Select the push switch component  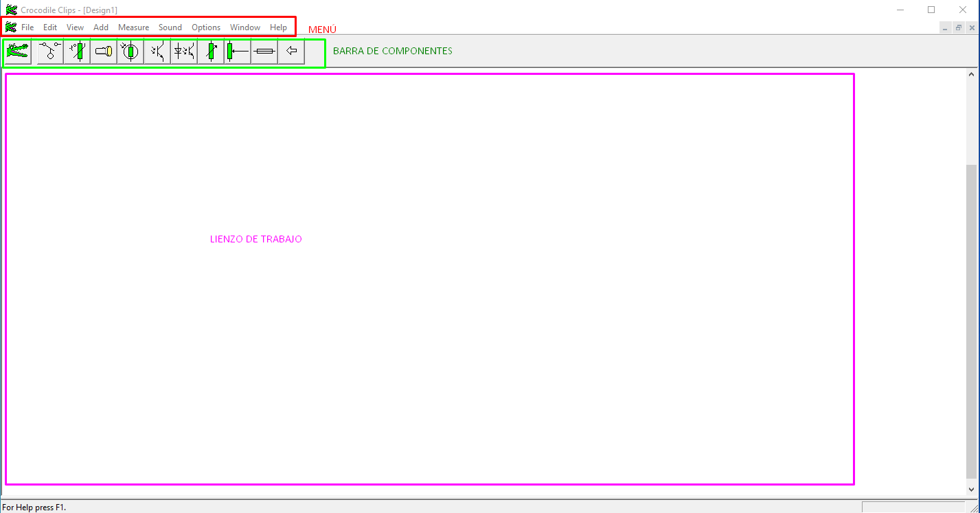[50, 52]
